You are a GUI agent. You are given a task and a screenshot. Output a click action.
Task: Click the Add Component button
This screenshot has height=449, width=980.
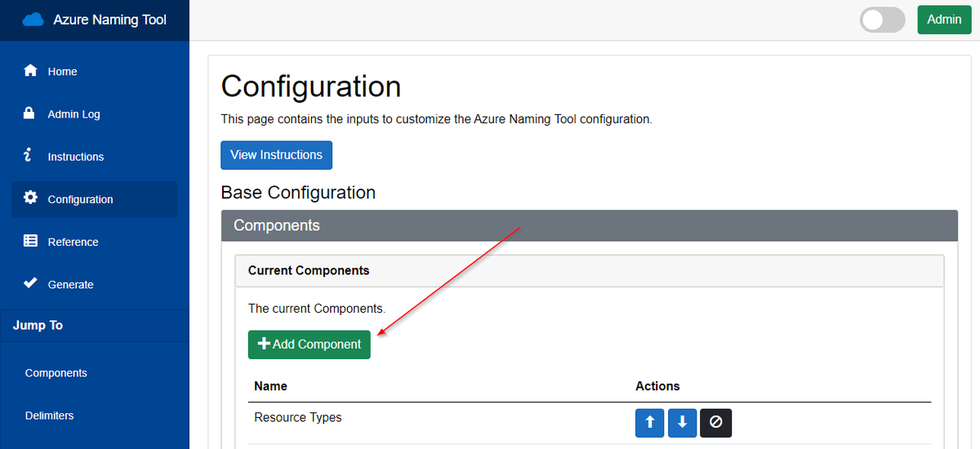pos(310,345)
